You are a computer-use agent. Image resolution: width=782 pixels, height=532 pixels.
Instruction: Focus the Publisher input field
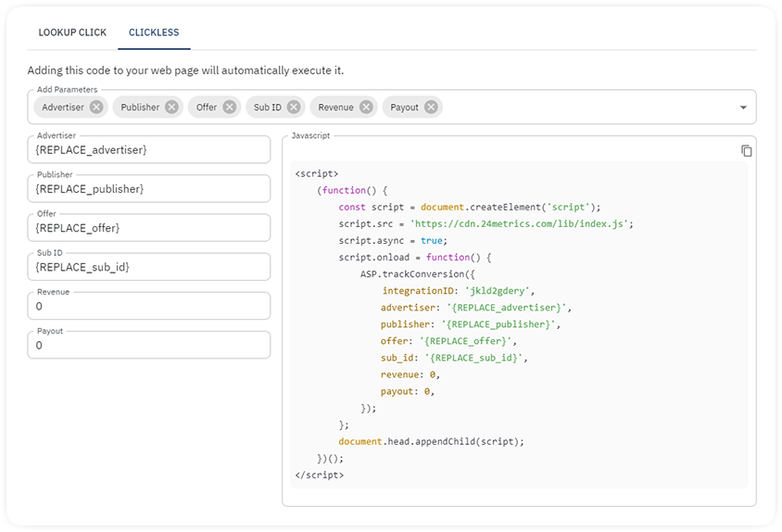click(148, 189)
